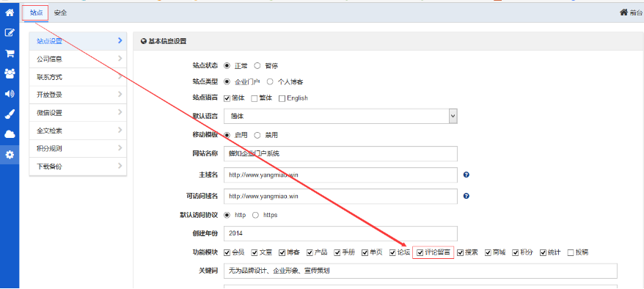The image size is (644, 289).
Task: Open the edit content sidebar icon
Action: click(9, 33)
